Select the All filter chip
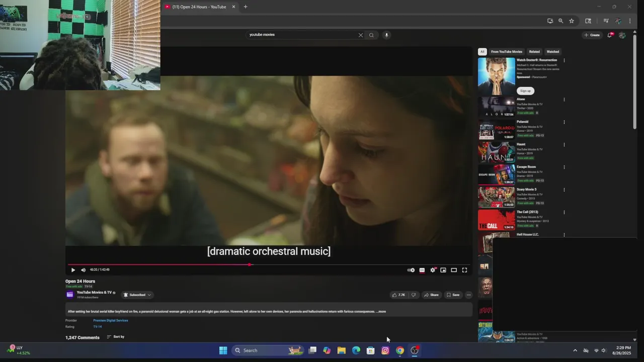 482,52
